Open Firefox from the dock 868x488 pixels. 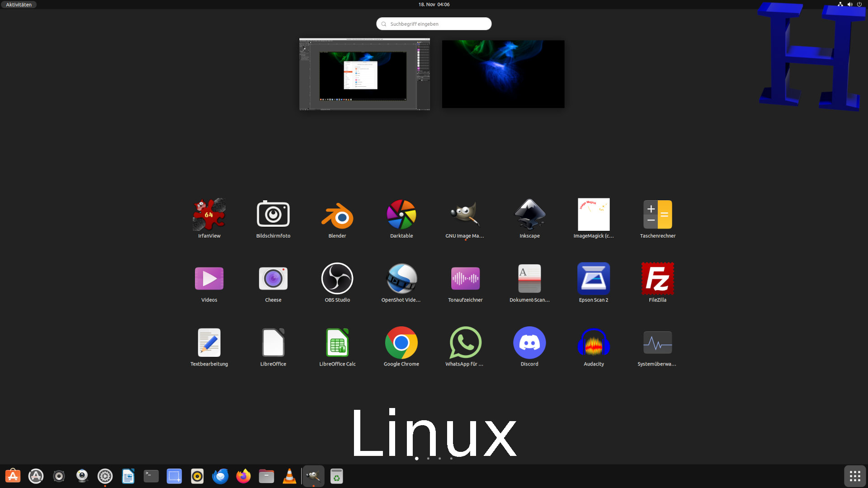[244, 476]
